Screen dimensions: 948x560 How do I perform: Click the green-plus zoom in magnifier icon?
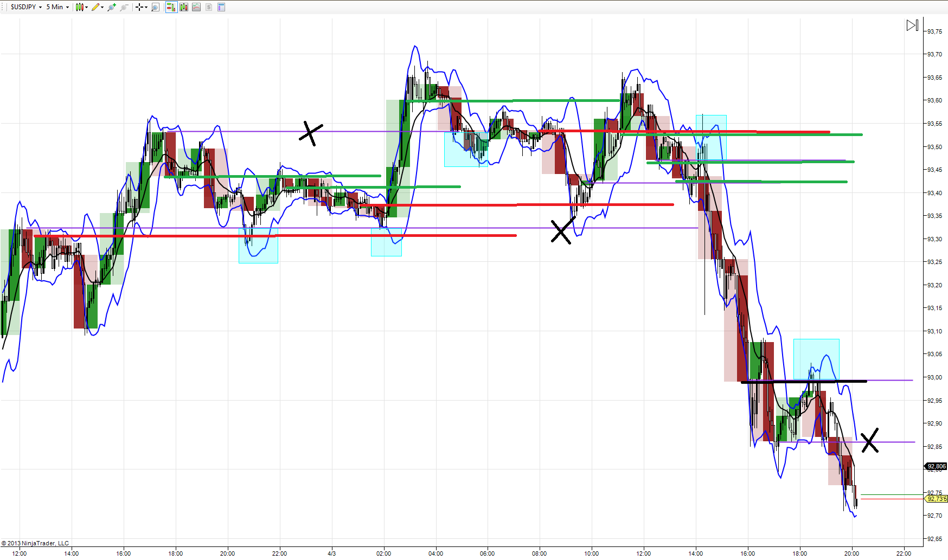111,7
